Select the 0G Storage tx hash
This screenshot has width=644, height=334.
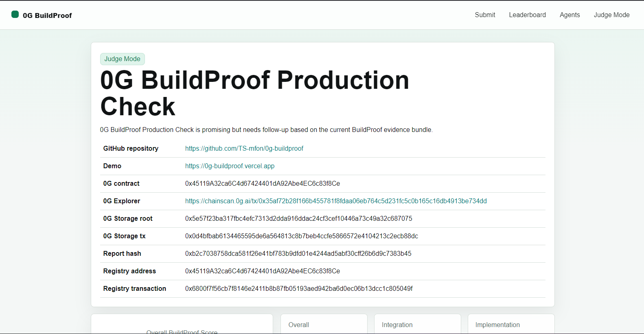(302, 236)
